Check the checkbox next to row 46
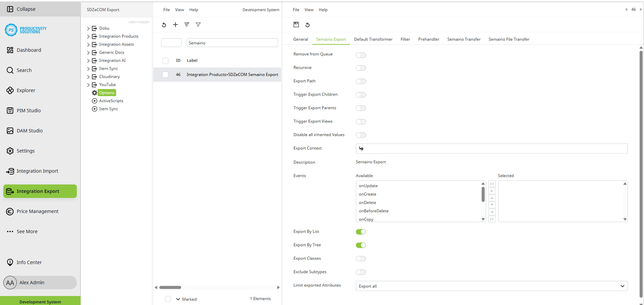 click(x=165, y=74)
